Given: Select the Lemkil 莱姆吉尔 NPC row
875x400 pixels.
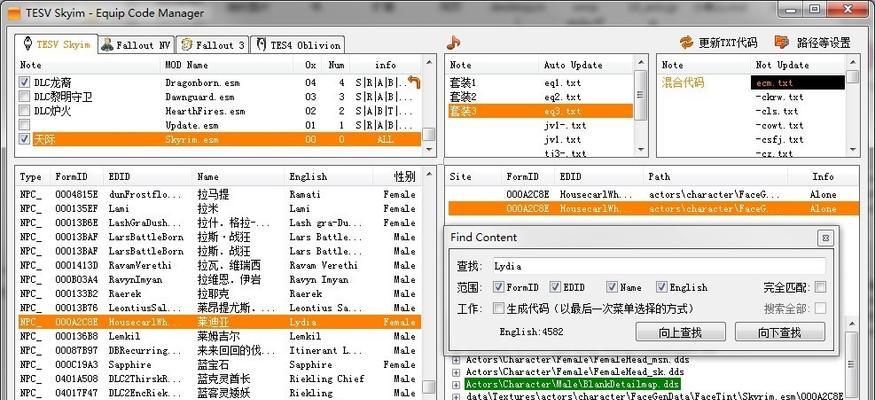Looking at the screenshot, I should [219, 336].
